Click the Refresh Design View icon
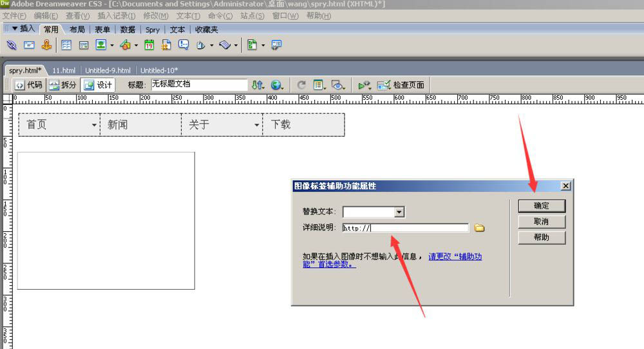Viewport: 644px width, 349px height. 301,85
